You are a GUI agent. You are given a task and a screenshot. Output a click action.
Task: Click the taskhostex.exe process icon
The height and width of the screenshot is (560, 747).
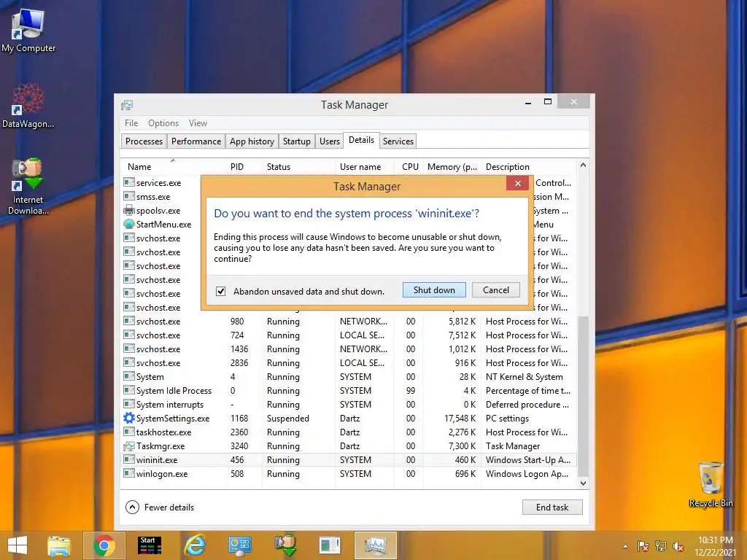coord(128,432)
